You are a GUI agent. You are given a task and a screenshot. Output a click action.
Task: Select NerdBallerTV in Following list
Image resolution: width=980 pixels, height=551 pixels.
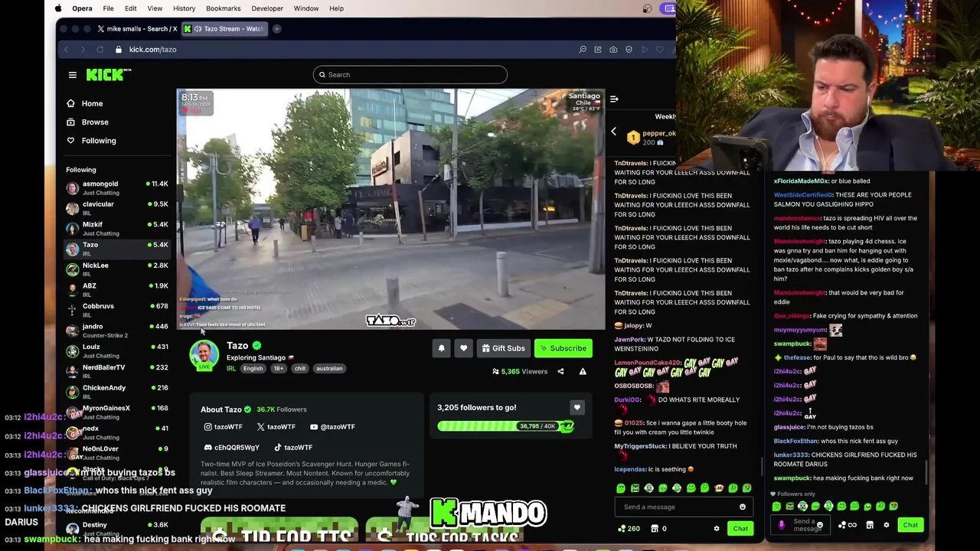tap(116, 371)
